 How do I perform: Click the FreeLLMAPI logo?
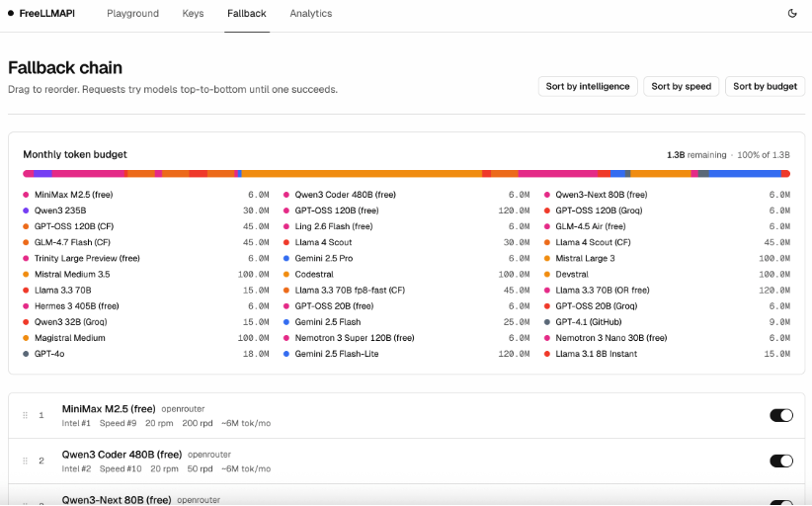pos(41,14)
